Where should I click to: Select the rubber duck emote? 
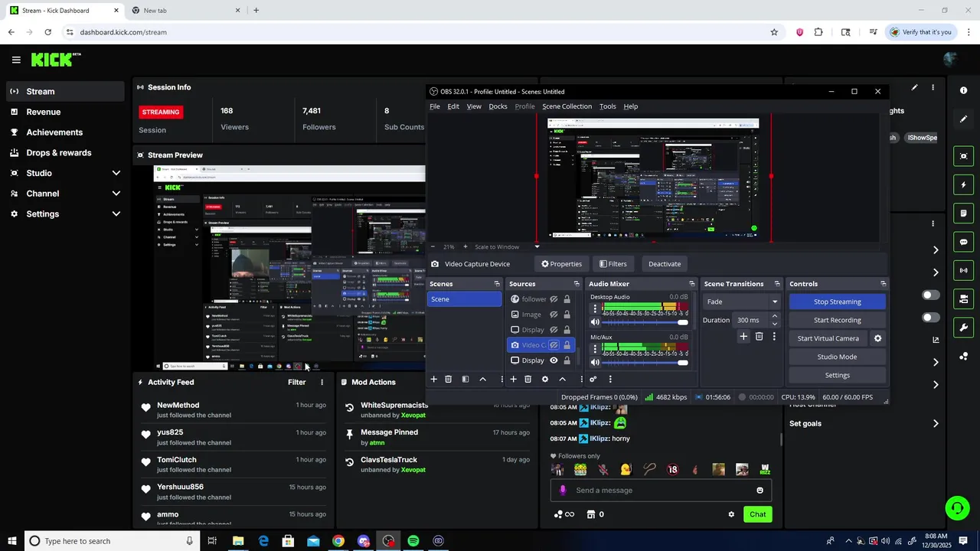pos(626,469)
